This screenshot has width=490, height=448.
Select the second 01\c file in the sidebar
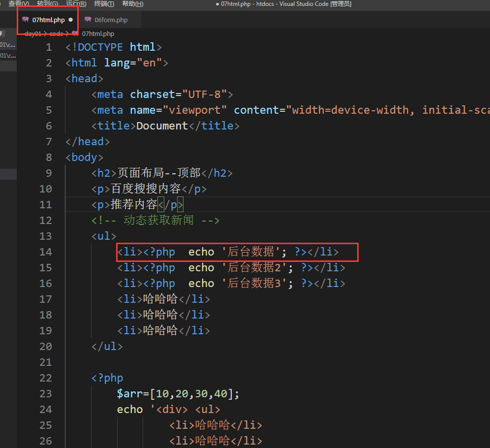[8, 55]
